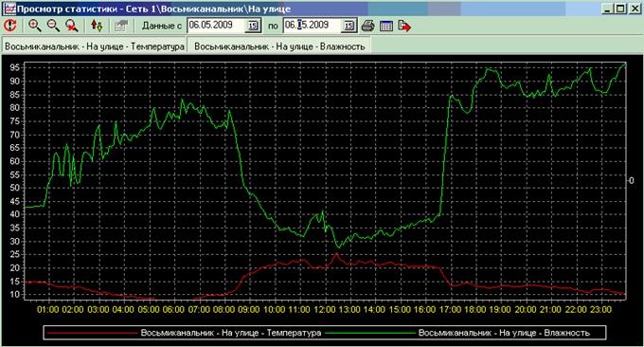Zoom in on the chart
644x347 pixels.
[x=35, y=26]
